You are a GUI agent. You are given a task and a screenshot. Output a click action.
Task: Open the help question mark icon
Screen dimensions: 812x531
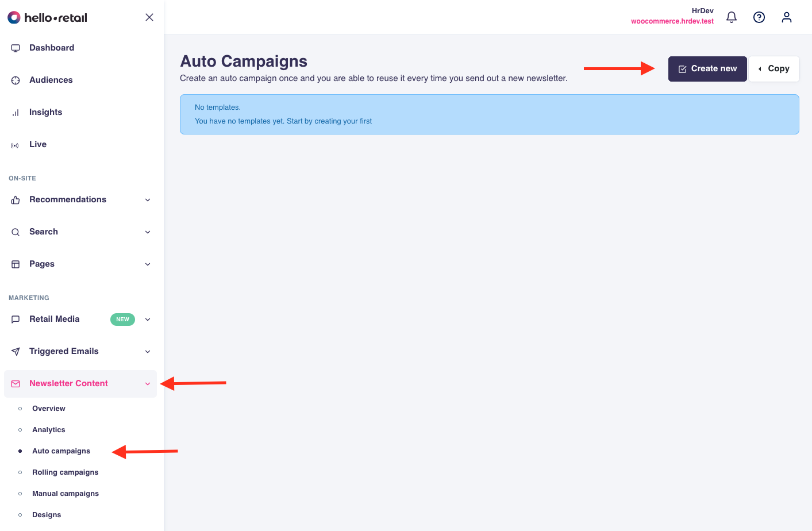(759, 17)
